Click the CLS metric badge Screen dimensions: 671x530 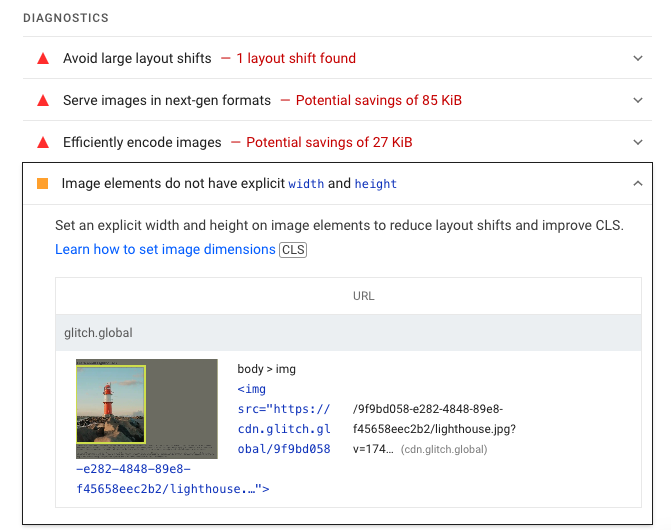293,250
